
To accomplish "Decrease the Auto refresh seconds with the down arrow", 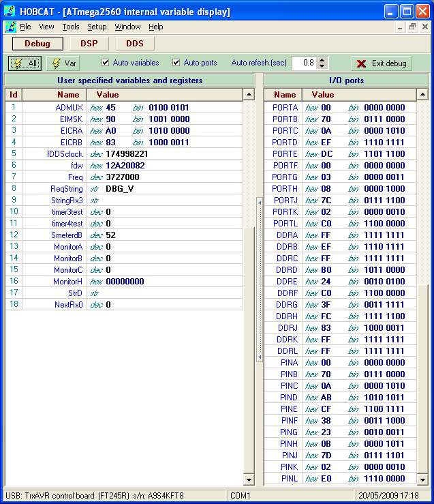I will point(320,66).
